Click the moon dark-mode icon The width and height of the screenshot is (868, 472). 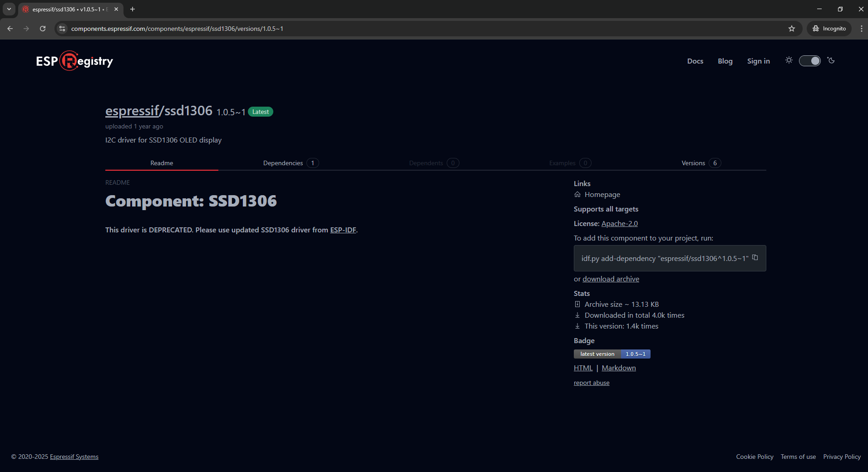(831, 60)
